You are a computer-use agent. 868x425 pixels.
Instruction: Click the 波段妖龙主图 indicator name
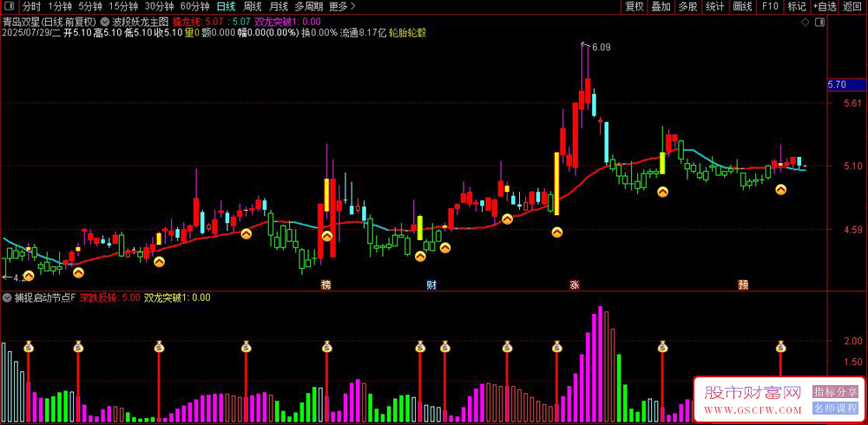tap(139, 23)
